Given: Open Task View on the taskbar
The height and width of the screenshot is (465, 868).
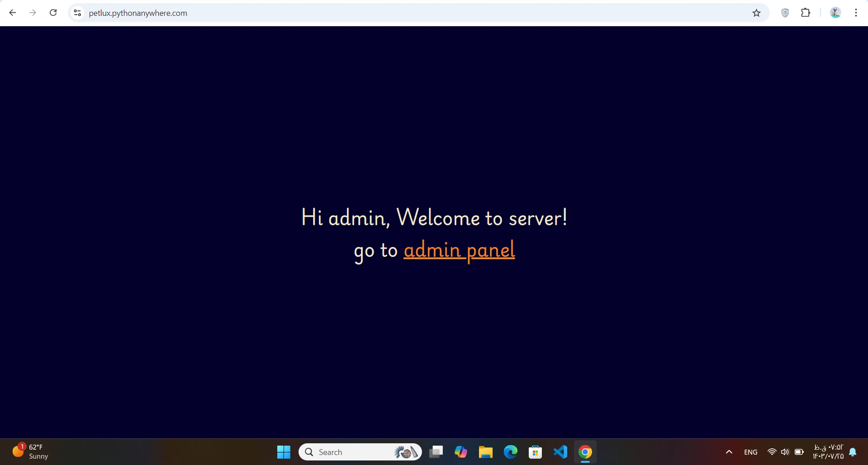Looking at the screenshot, I should click(x=436, y=452).
